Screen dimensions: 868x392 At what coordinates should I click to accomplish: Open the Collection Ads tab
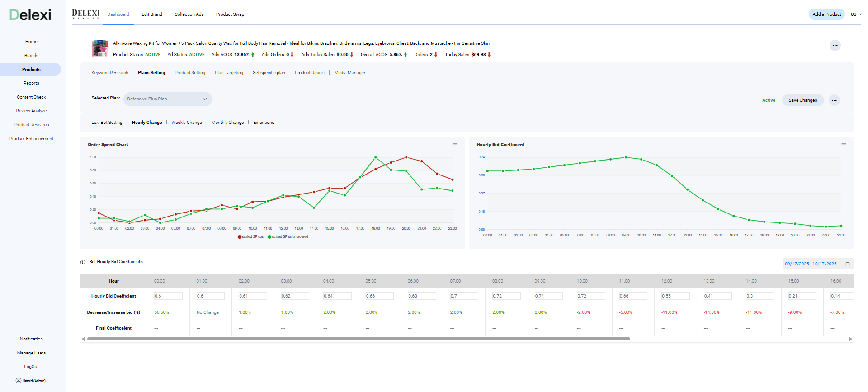click(189, 14)
